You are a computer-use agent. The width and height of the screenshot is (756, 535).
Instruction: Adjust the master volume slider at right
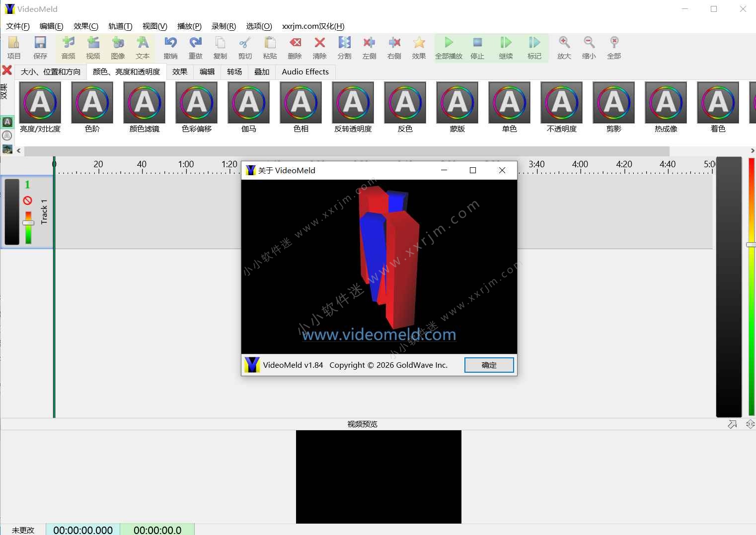click(751, 245)
